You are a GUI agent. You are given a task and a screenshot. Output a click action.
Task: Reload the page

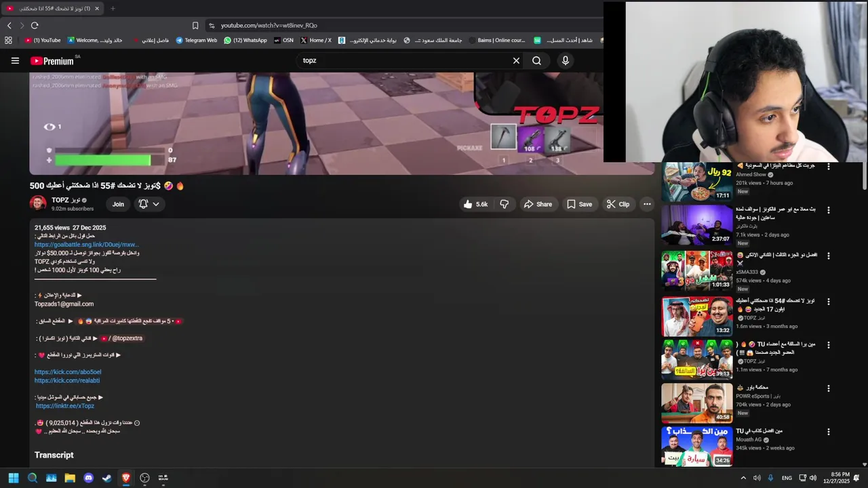click(35, 25)
